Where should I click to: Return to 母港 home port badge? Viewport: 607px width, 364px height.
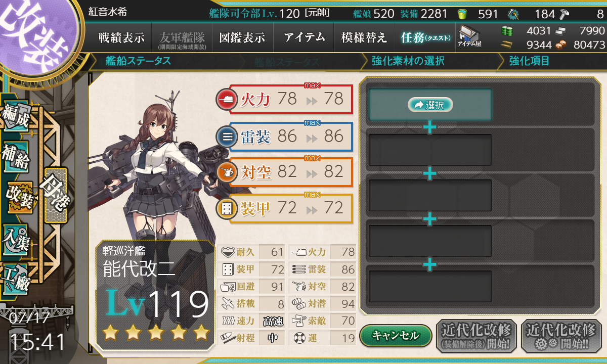(x=56, y=195)
